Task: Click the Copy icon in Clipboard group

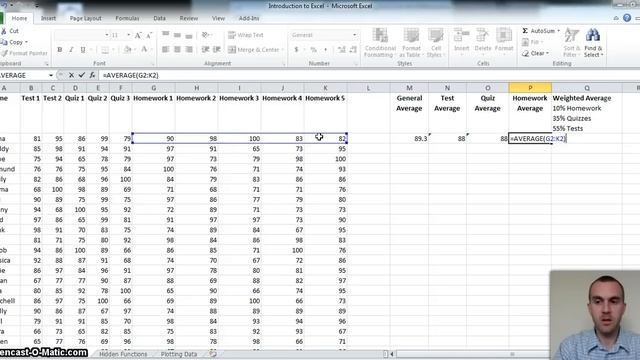Action: coord(4,42)
